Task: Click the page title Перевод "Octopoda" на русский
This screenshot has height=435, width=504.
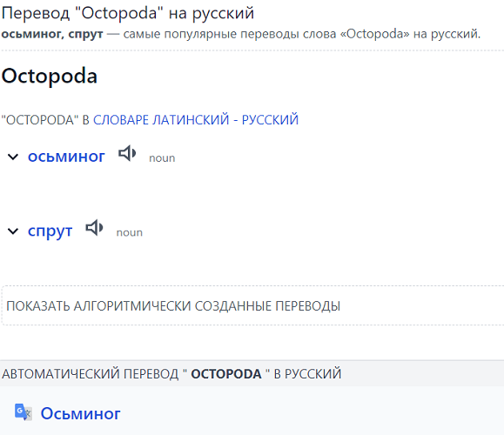Action: pyautogui.click(x=128, y=14)
